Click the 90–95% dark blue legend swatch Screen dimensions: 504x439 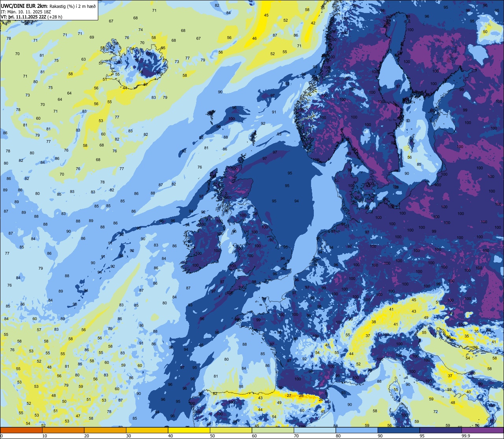[x=398, y=430]
